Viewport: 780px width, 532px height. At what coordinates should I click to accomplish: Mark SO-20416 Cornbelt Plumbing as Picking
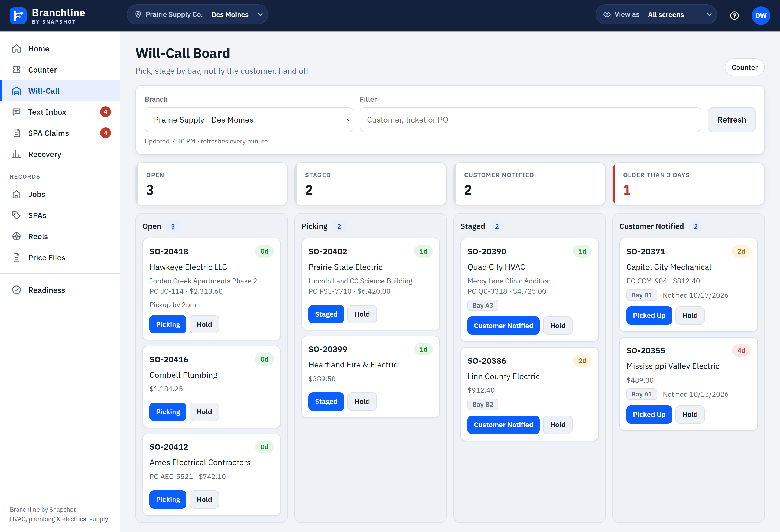point(168,412)
